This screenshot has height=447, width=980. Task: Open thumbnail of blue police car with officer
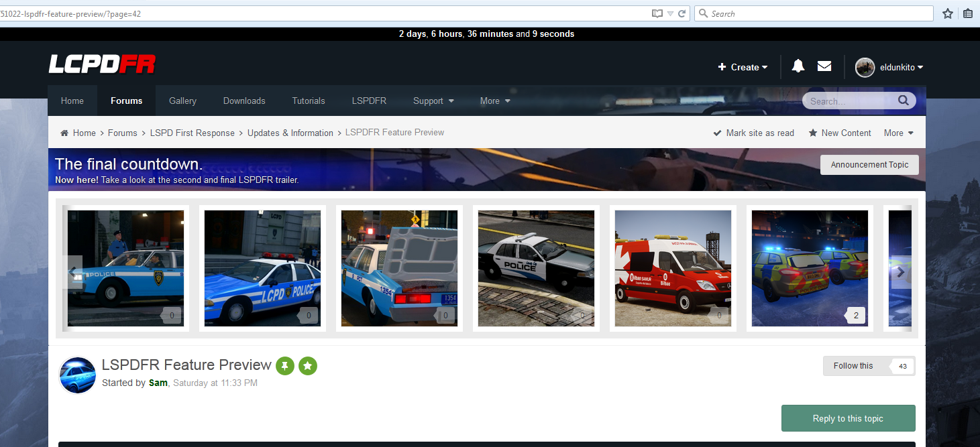click(x=125, y=268)
